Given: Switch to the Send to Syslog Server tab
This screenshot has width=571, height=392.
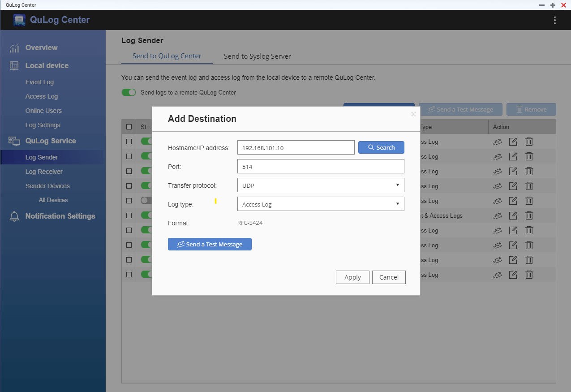Looking at the screenshot, I should pos(257,56).
